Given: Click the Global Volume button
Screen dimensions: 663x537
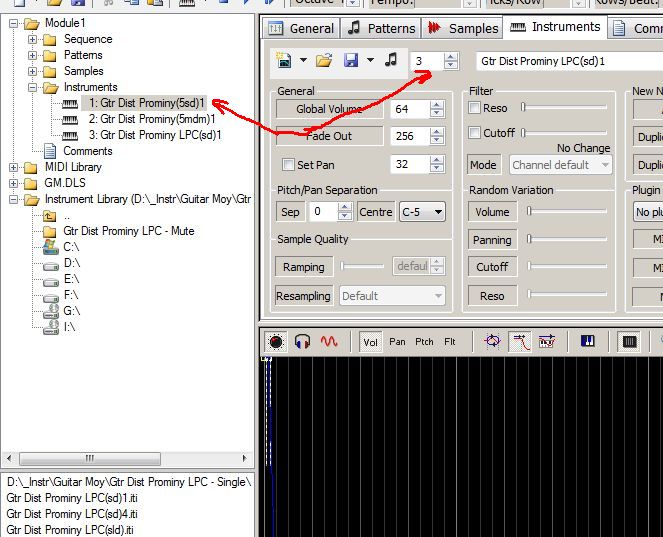Looking at the screenshot, I should coord(329,109).
